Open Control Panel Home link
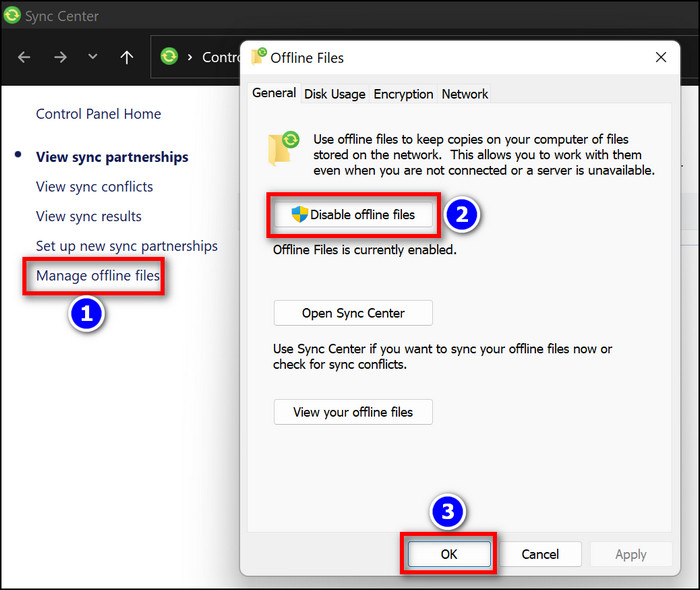 (99, 114)
